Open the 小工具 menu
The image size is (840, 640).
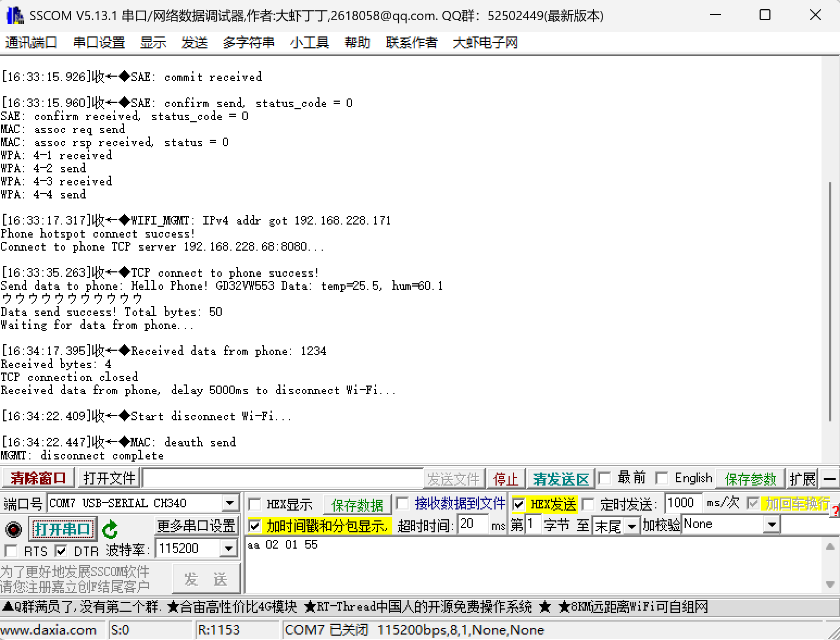[310, 42]
